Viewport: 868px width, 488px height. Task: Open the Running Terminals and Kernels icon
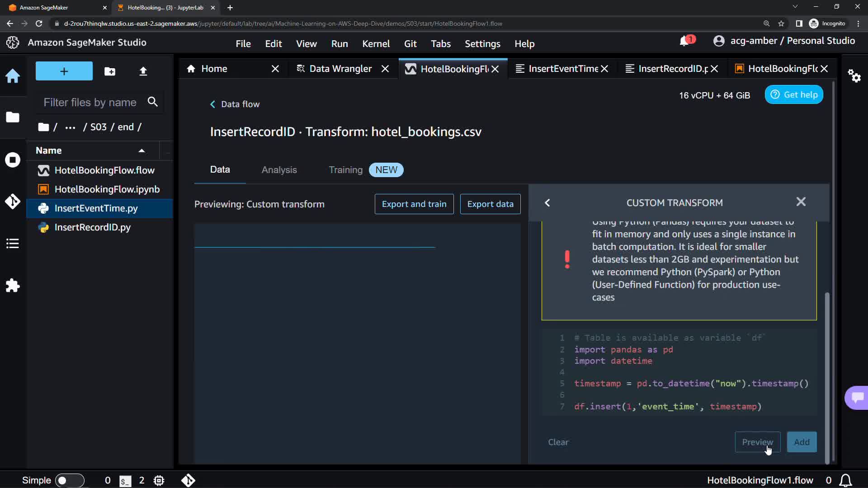tap(13, 160)
